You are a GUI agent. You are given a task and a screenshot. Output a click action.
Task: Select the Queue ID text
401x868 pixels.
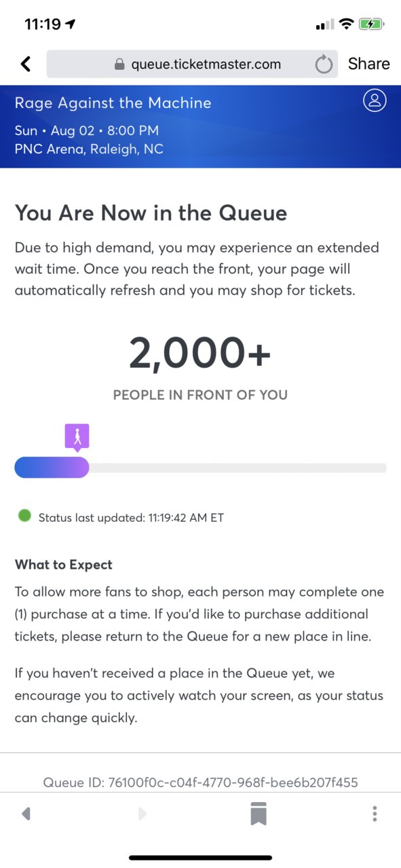coord(200,782)
